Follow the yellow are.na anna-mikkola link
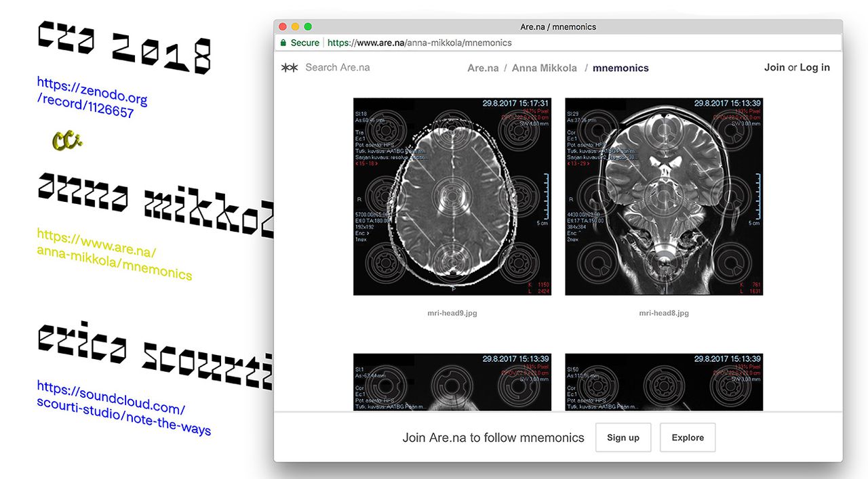This screenshot has height=479, width=868. (x=113, y=255)
